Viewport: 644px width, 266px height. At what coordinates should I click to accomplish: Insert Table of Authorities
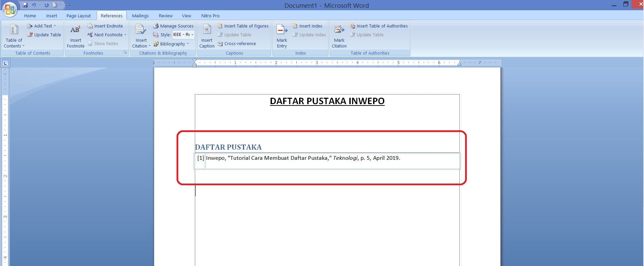point(379,26)
